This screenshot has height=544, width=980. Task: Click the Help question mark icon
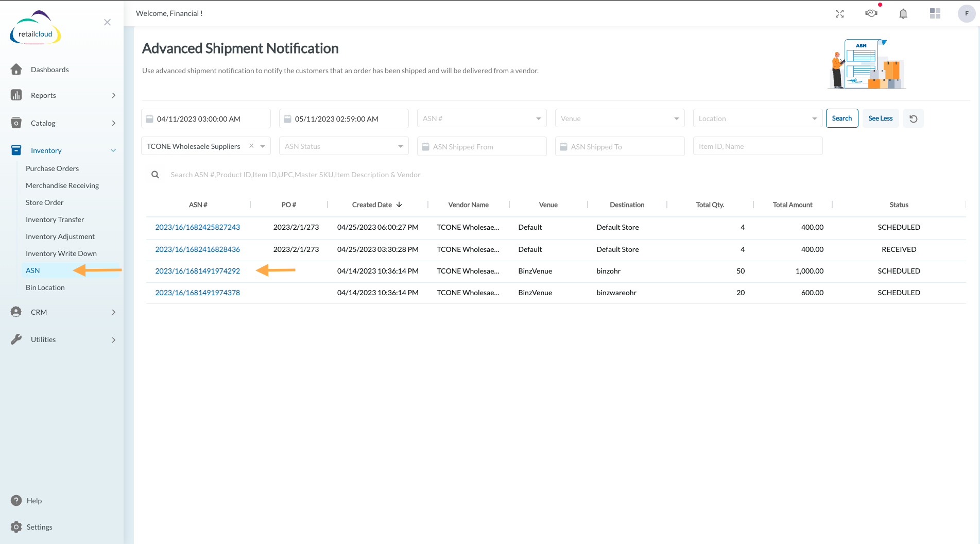(16, 501)
